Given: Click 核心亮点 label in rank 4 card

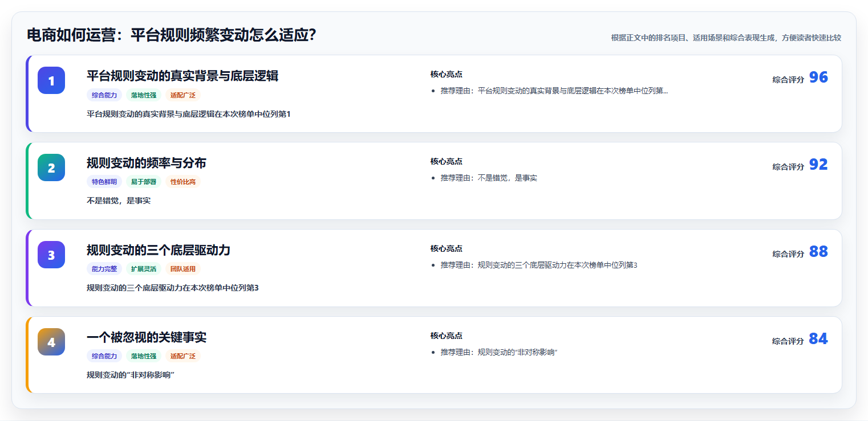Looking at the screenshot, I should pos(446,336).
